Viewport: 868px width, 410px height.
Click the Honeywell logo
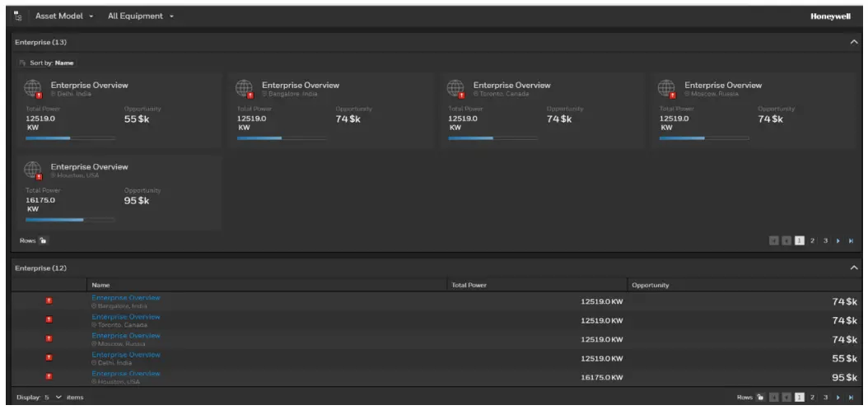[830, 16]
